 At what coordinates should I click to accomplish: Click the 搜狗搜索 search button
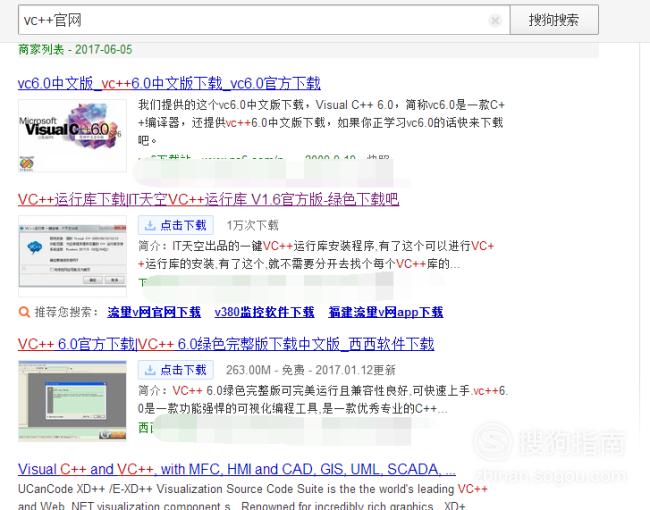(x=554, y=20)
